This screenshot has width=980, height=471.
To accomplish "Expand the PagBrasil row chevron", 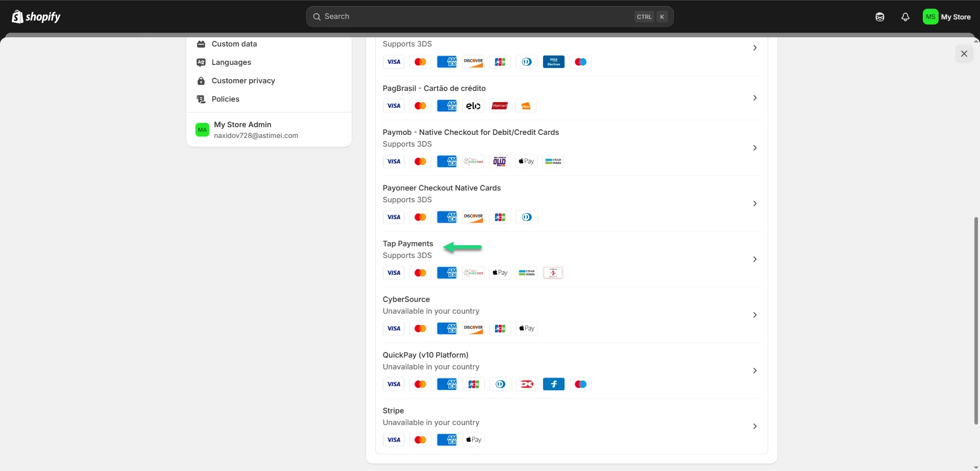I will click(754, 98).
